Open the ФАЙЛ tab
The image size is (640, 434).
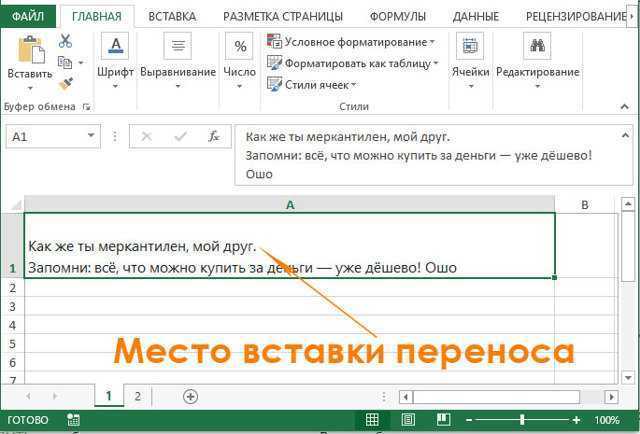coord(28,16)
